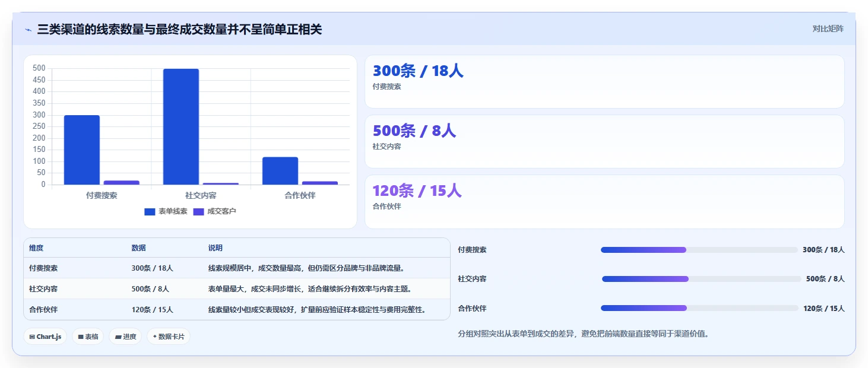Open the 120条 / 15人 data card

604,202
